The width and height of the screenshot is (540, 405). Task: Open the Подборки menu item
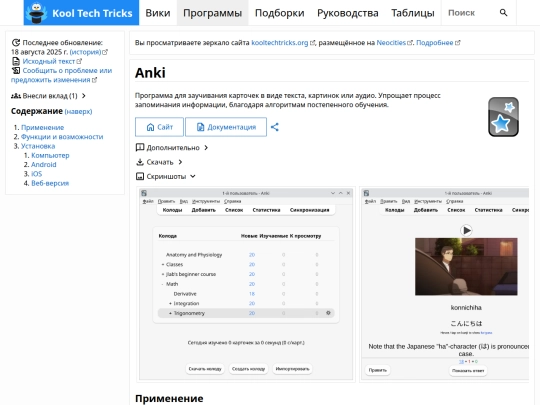[x=280, y=13]
